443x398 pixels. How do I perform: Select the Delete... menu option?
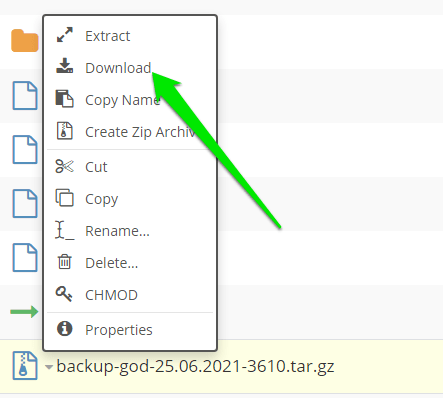pyautogui.click(x=130, y=263)
